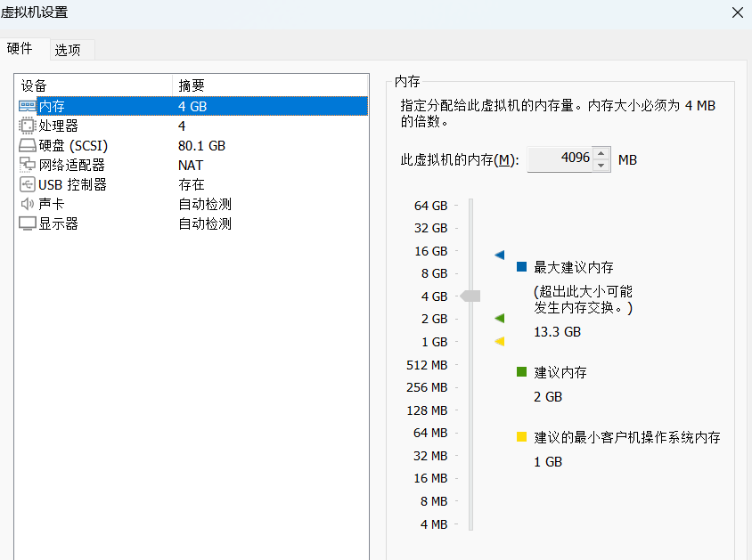
Task: Click the 64 MB slider scale label
Action: click(430, 433)
